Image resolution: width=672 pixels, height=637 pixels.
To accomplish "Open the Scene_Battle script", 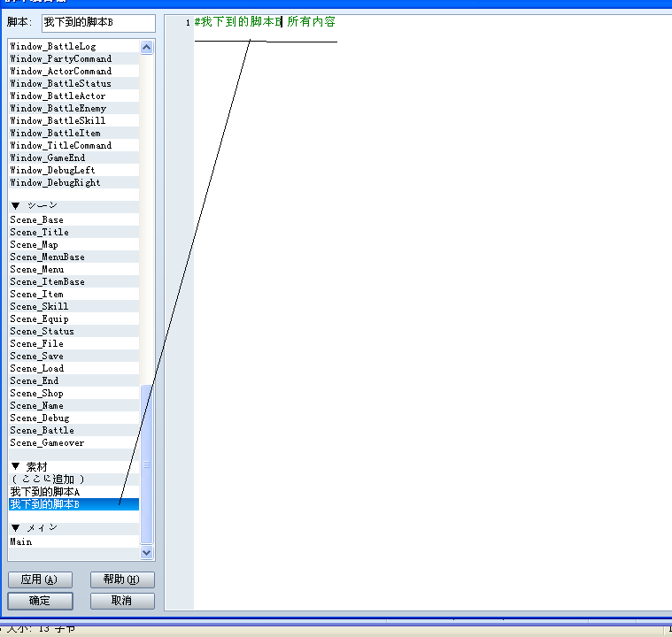I will coord(73,431).
